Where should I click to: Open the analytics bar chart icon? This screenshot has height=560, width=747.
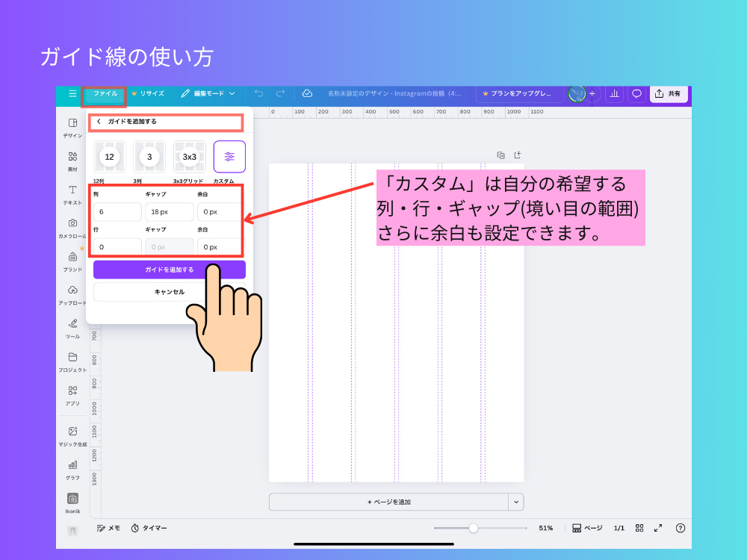pyautogui.click(x=614, y=94)
